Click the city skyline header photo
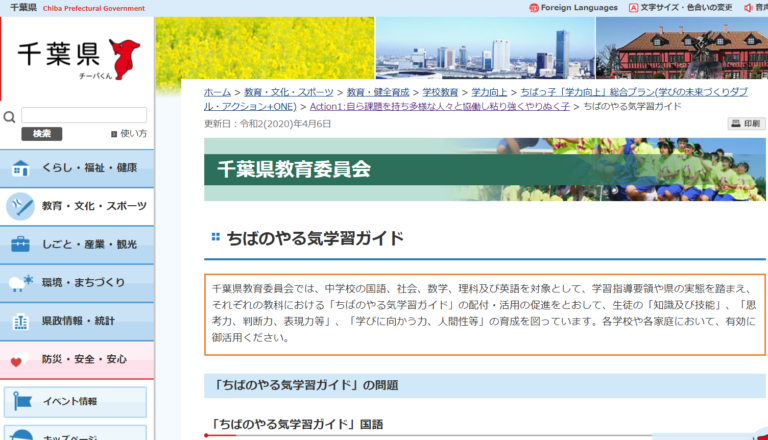This screenshot has height=440, width=768. [485, 48]
